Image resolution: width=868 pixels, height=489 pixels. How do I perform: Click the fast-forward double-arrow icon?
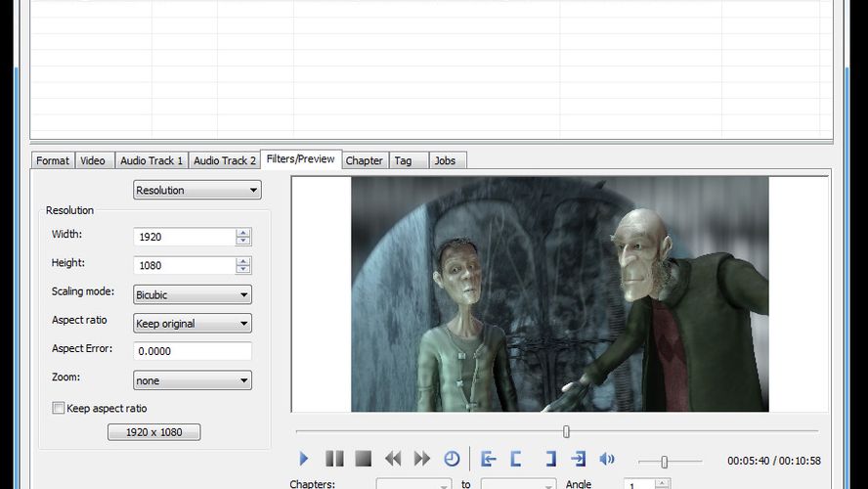422,459
